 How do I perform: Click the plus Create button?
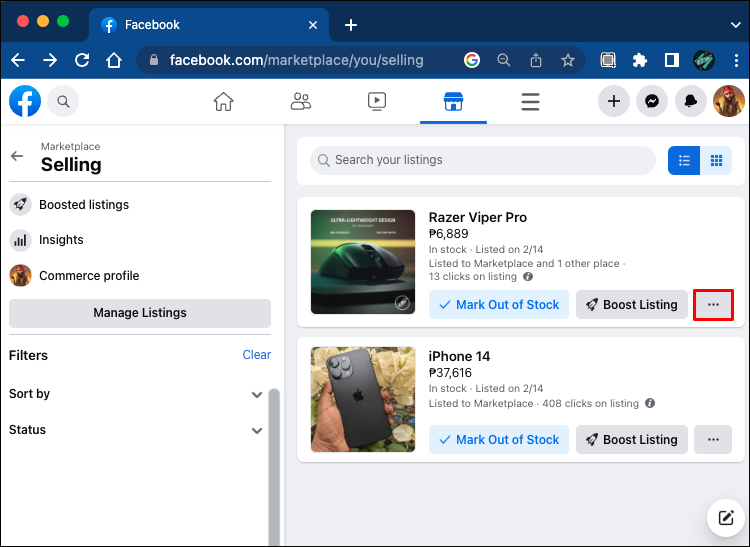(614, 101)
